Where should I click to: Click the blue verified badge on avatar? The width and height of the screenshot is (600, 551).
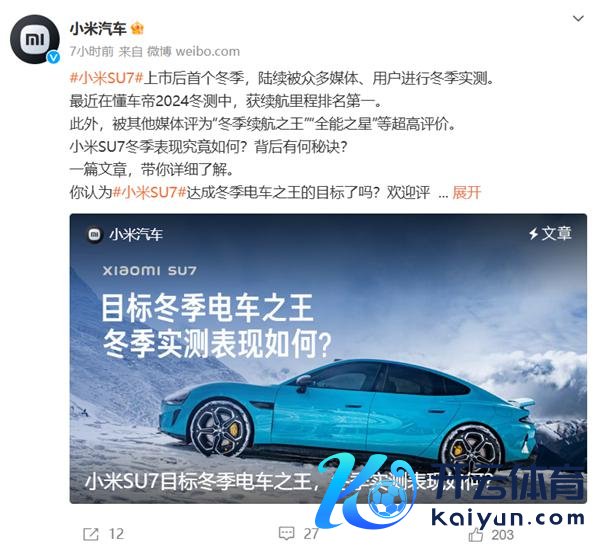click(53, 57)
